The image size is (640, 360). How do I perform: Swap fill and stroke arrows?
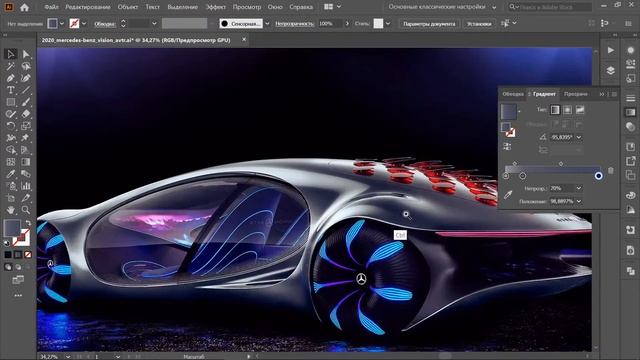pos(28,223)
